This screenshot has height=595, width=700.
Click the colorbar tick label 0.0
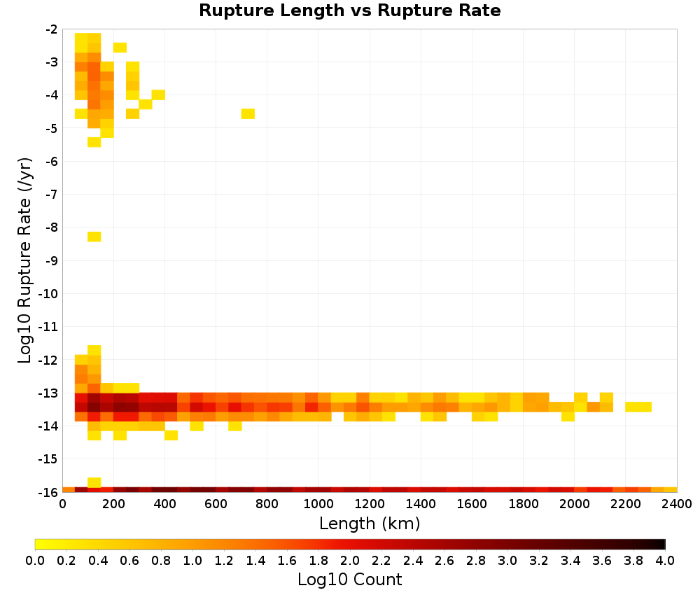35,560
